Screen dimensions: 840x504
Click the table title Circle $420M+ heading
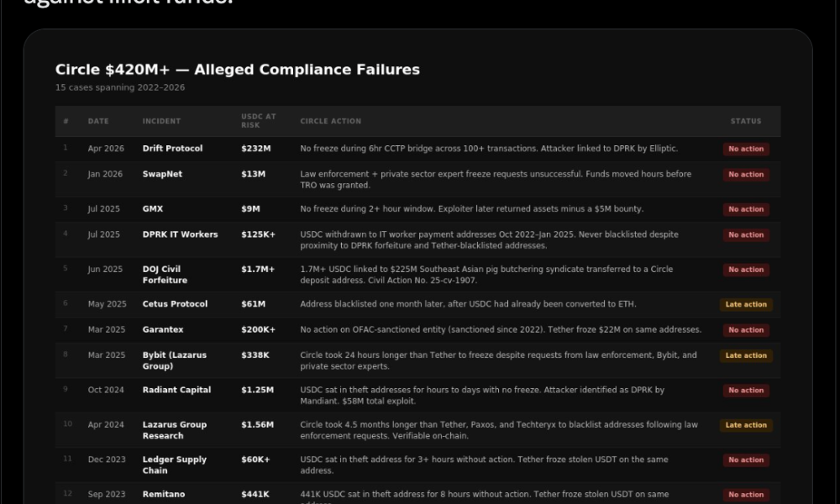(x=238, y=69)
